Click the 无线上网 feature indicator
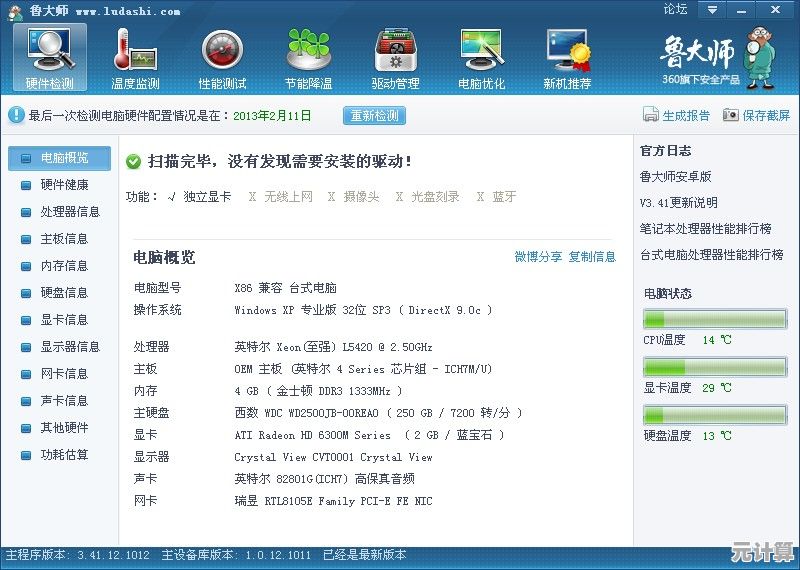Screen dimensions: 800x570 252,197
